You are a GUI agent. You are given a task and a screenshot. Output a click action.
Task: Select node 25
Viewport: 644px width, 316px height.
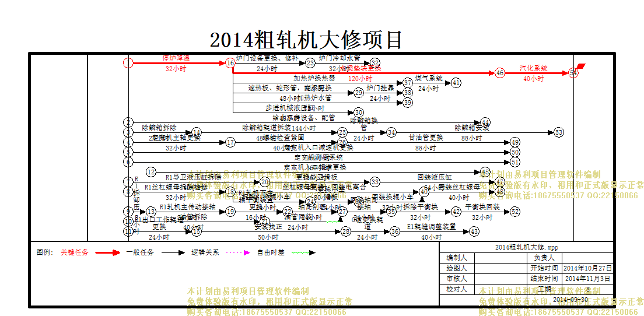pos(342,132)
